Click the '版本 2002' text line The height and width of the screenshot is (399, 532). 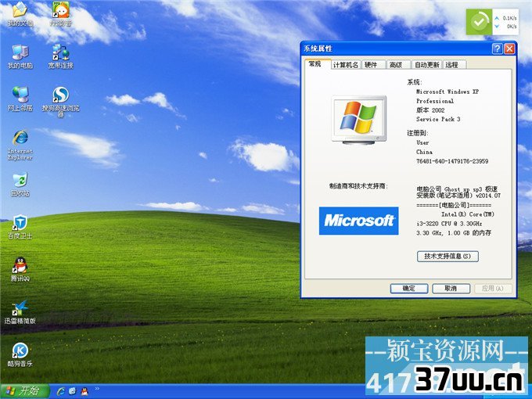pyautogui.click(x=430, y=110)
